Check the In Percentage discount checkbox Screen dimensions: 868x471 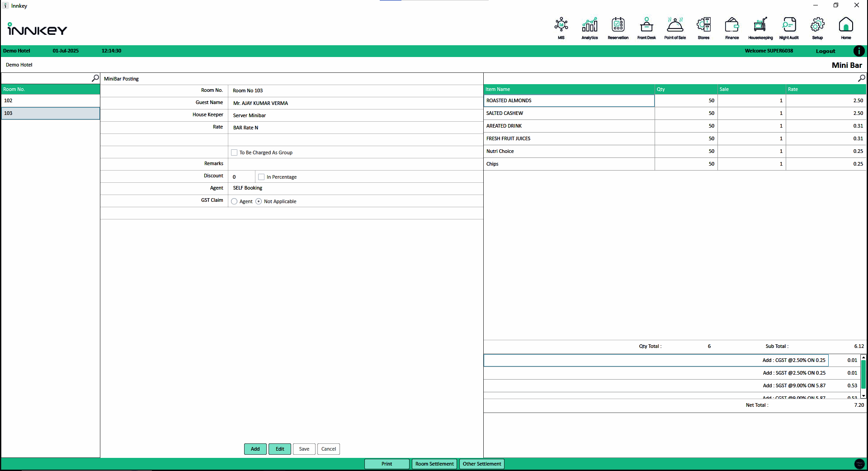261,177
